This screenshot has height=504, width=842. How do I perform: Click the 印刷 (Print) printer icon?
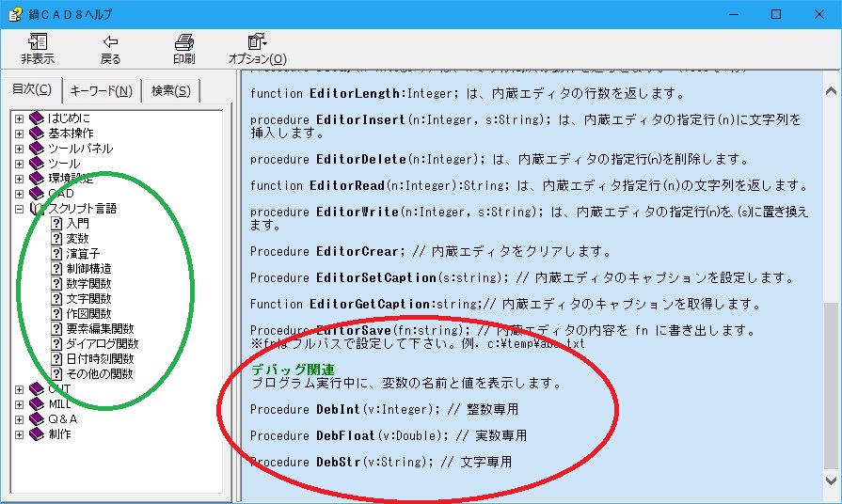point(183,42)
